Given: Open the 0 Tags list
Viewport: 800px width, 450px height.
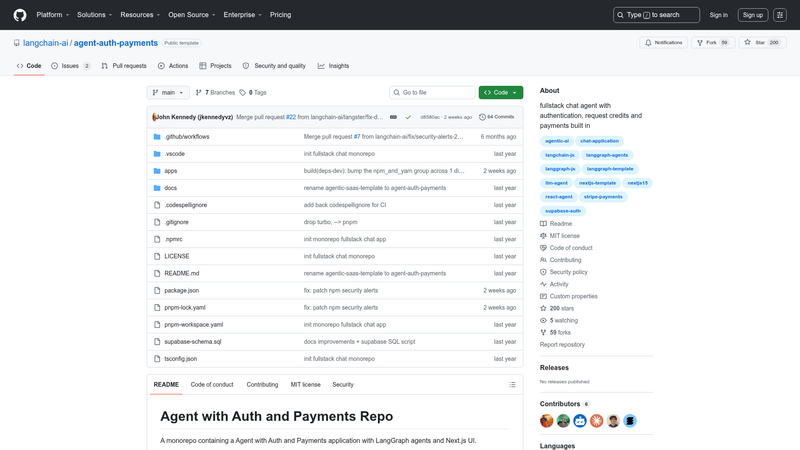Looking at the screenshot, I should 253,92.
